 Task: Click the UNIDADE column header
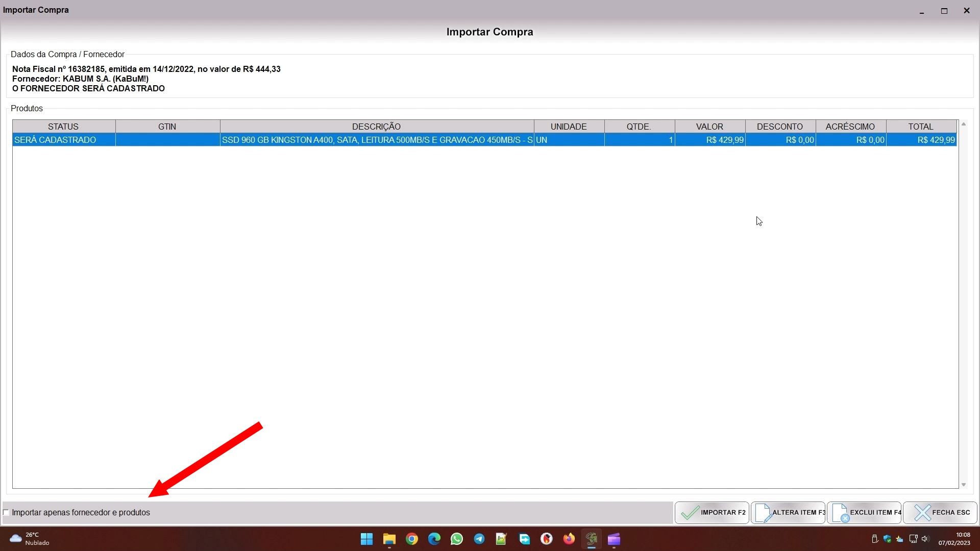[x=569, y=127]
